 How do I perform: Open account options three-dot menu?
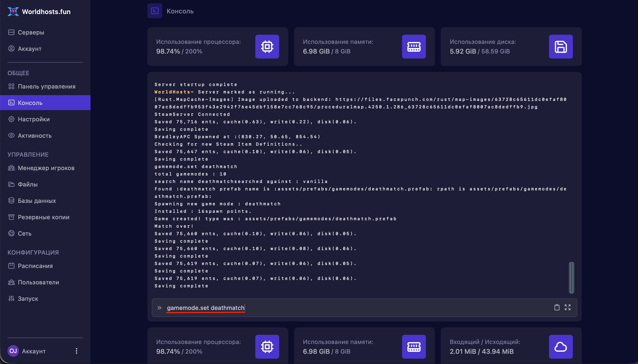pyautogui.click(x=76, y=351)
